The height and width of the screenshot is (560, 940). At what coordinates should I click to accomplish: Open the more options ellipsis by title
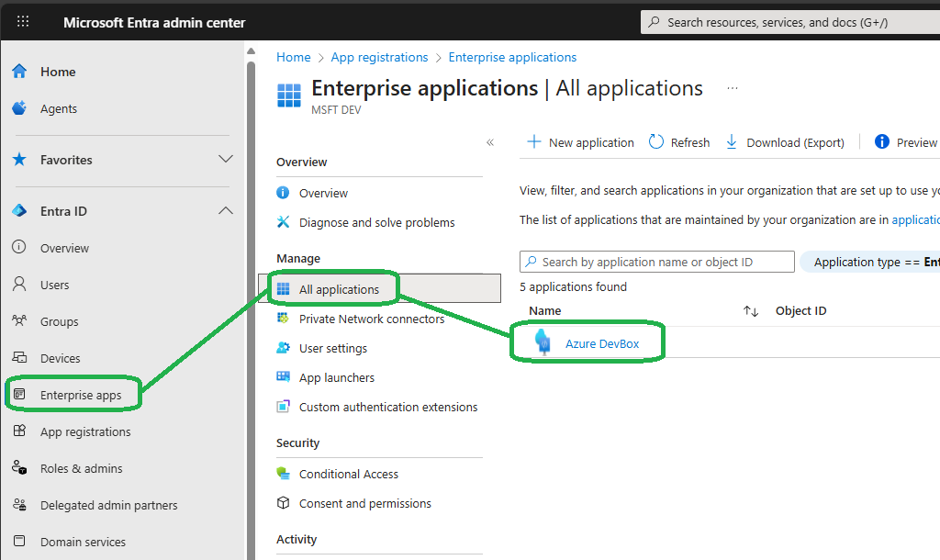(x=732, y=88)
